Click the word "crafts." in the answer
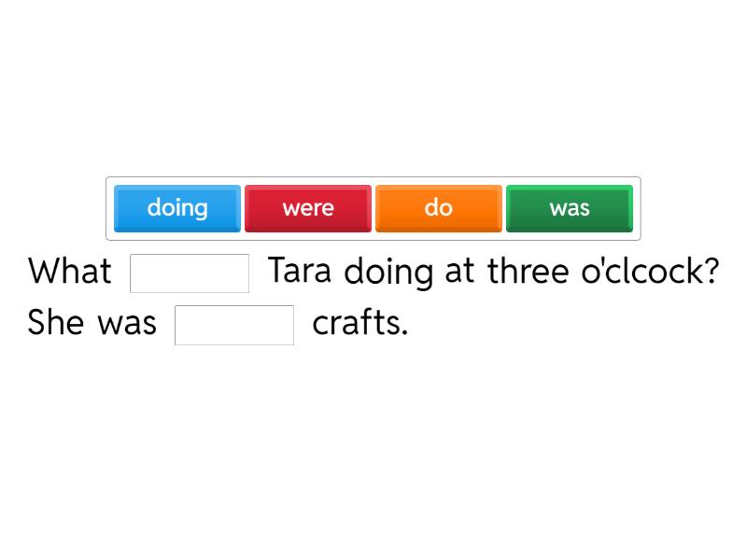This screenshot has height=560, width=747. pos(360,323)
